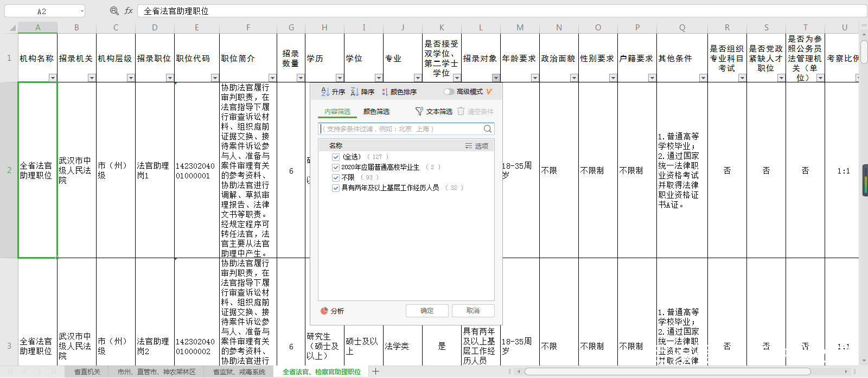Click the select-all corner of the grid
Image resolution: width=868 pixels, height=378 pixels.
9,27
